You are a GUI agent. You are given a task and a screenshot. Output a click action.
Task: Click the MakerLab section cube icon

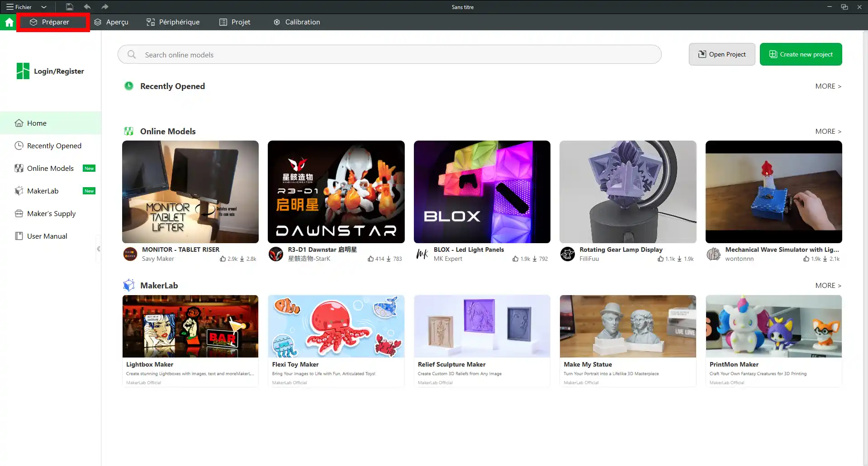tap(129, 285)
